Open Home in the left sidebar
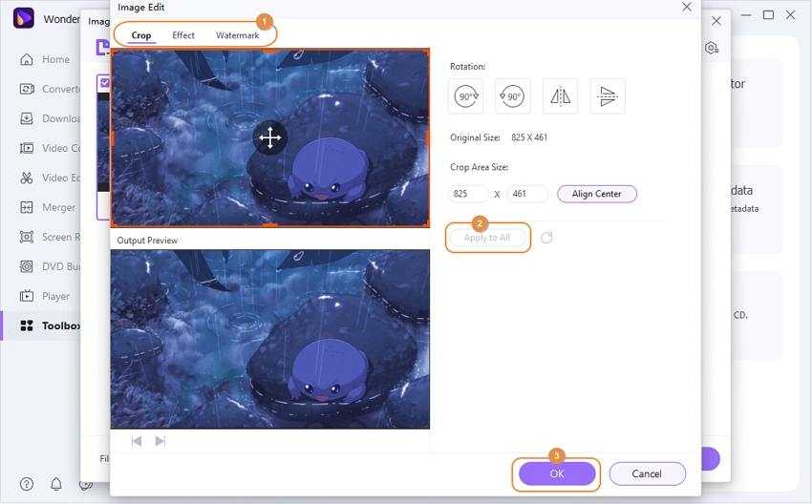The width and height of the screenshot is (812, 504). [x=55, y=59]
